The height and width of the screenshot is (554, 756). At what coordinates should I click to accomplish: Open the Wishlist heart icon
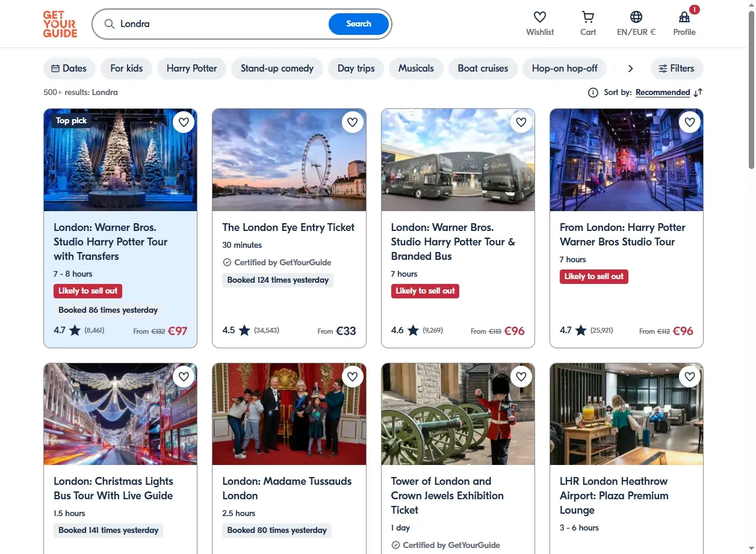click(x=540, y=17)
